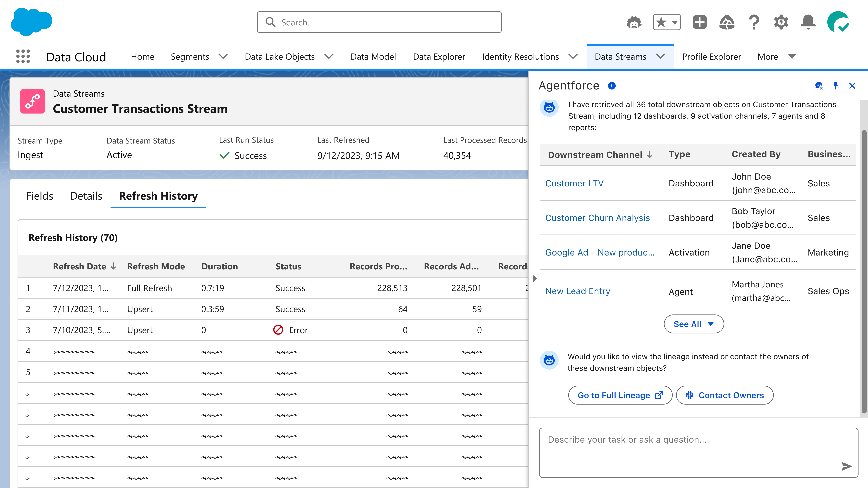Click the Agentforce avatar beside the first message
Screen dimensions: 868x488
[x=549, y=107]
